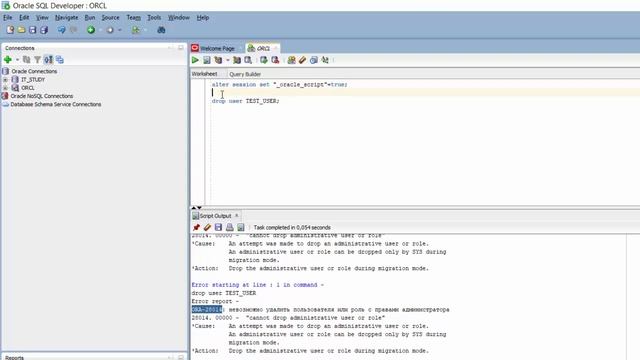
Task: Click the binoculars Find DB Object icon
Action: point(161,30)
